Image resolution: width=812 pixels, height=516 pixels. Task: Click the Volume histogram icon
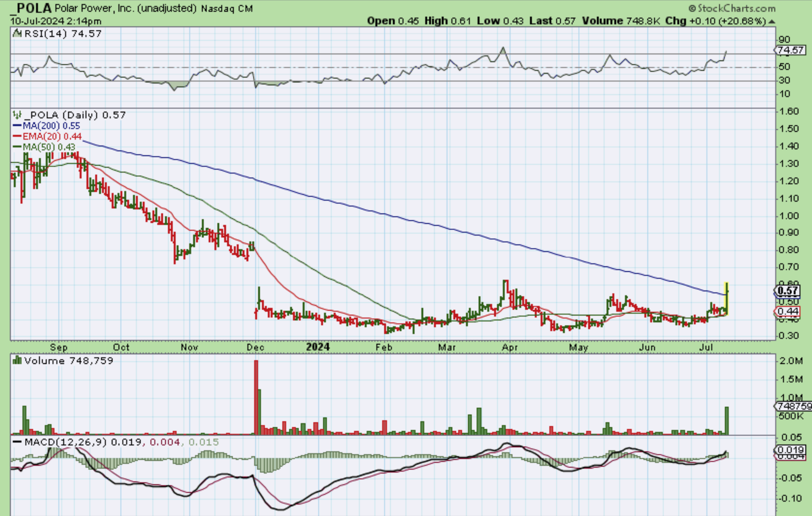point(17,360)
